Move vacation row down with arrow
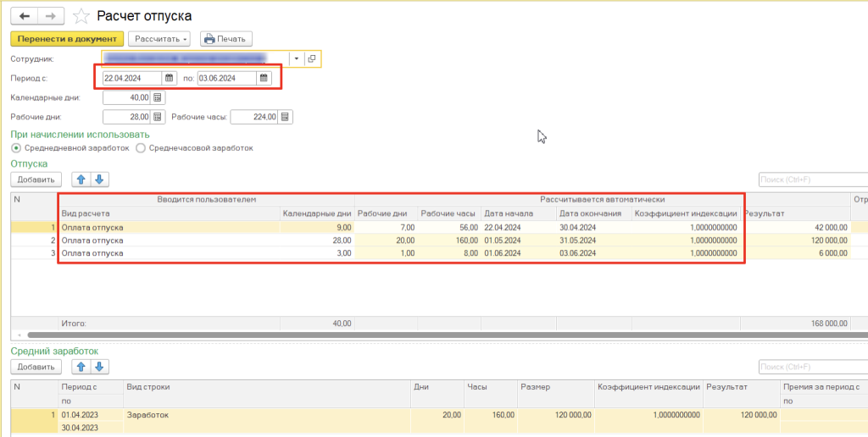 click(x=99, y=179)
